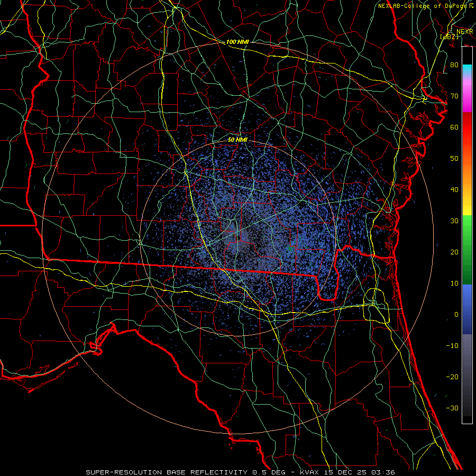Screen dimensions: 476x476
Task: Click the 40 value on the color scale
Action: tap(454, 190)
